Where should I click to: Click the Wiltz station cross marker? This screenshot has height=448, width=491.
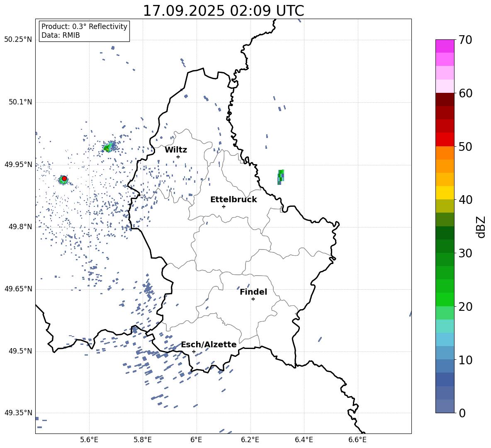pyautogui.click(x=178, y=157)
